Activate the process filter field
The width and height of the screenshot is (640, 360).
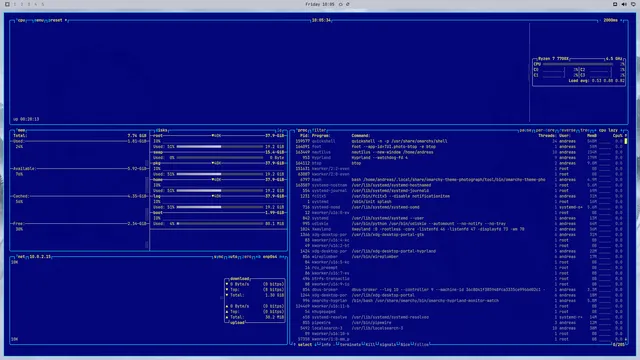[319, 130]
